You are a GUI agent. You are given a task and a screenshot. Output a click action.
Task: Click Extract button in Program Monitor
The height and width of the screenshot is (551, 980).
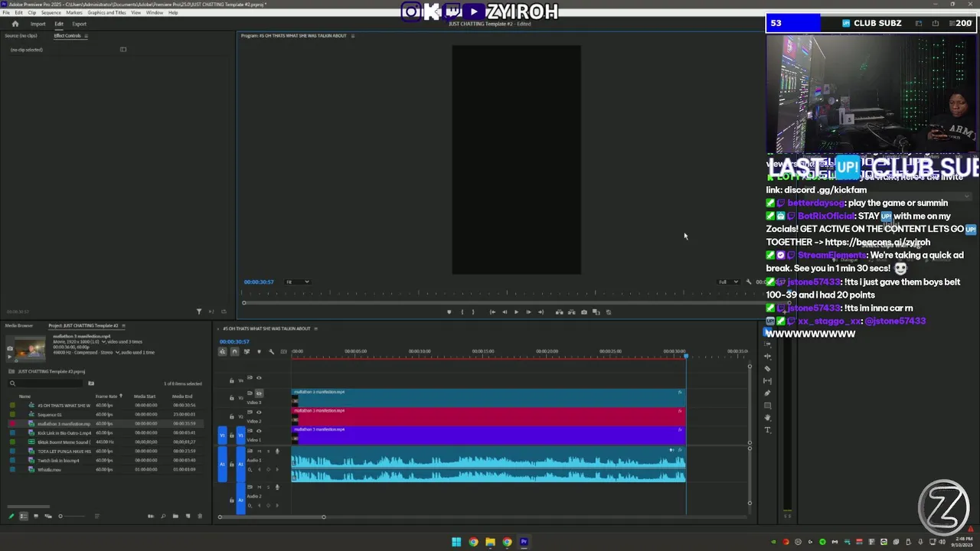[571, 312]
